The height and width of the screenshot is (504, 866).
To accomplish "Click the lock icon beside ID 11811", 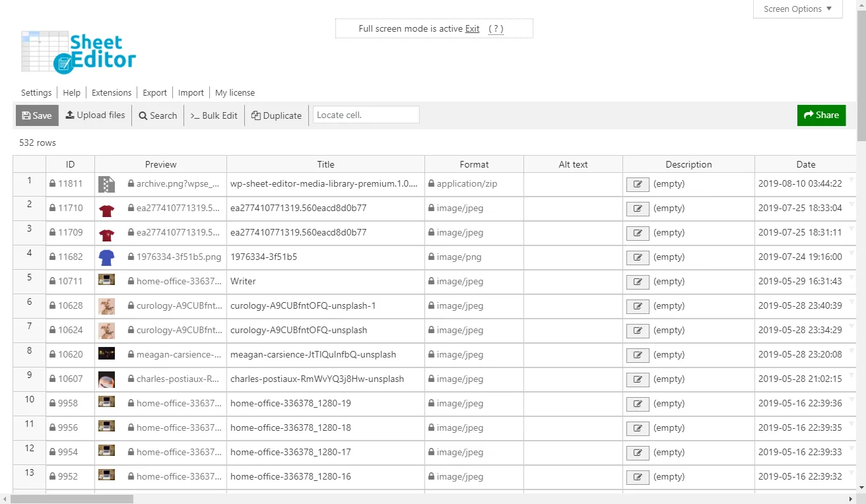I will [x=52, y=184].
